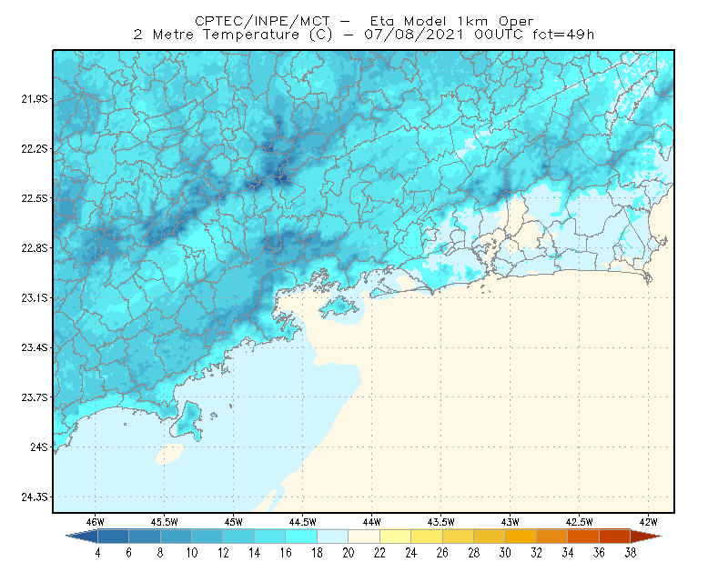Select the 34 to 36 degree color segment
728x562 pixels.
[583, 537]
